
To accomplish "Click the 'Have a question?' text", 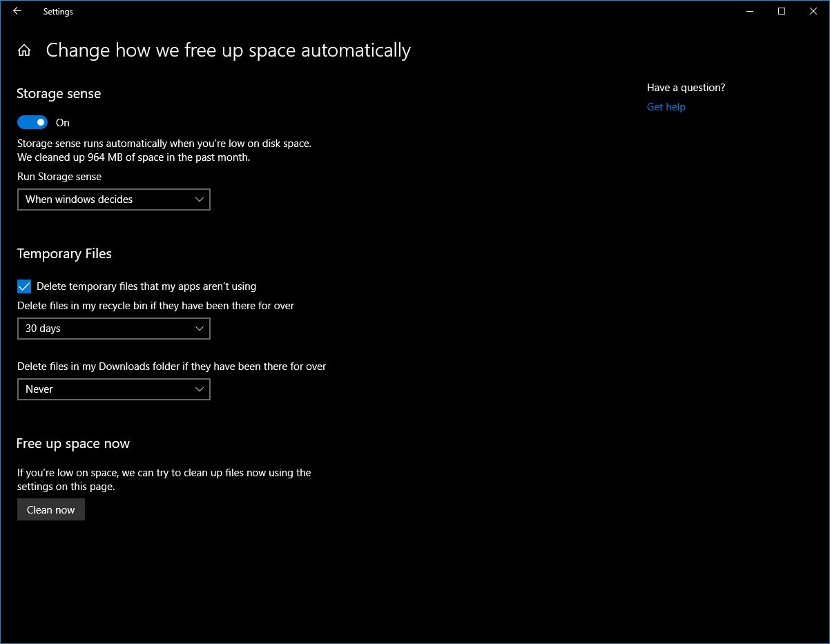I will pyautogui.click(x=686, y=88).
